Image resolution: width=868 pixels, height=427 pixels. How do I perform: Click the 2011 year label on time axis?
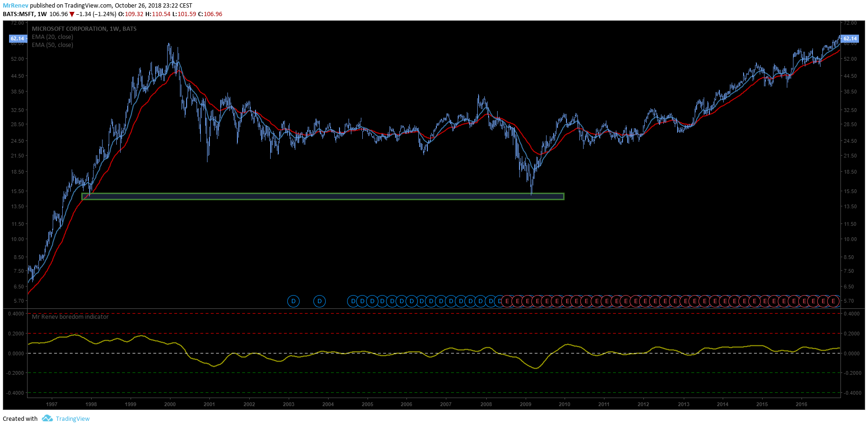coord(604,404)
